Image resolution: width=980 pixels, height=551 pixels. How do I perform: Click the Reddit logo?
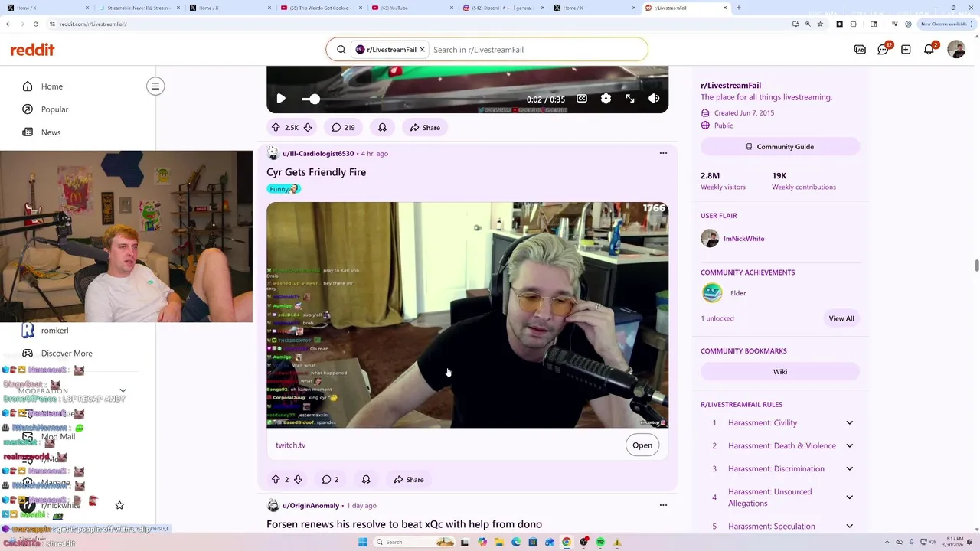pos(32,50)
